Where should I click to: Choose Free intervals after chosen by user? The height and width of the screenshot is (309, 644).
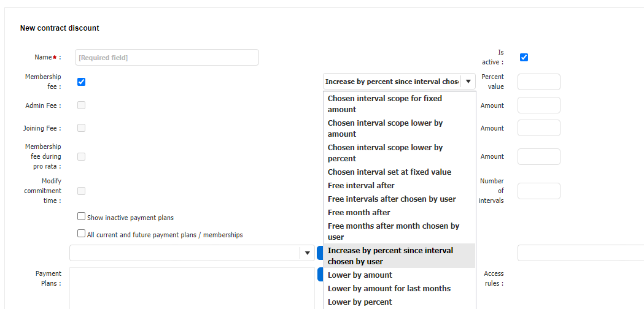tap(392, 199)
